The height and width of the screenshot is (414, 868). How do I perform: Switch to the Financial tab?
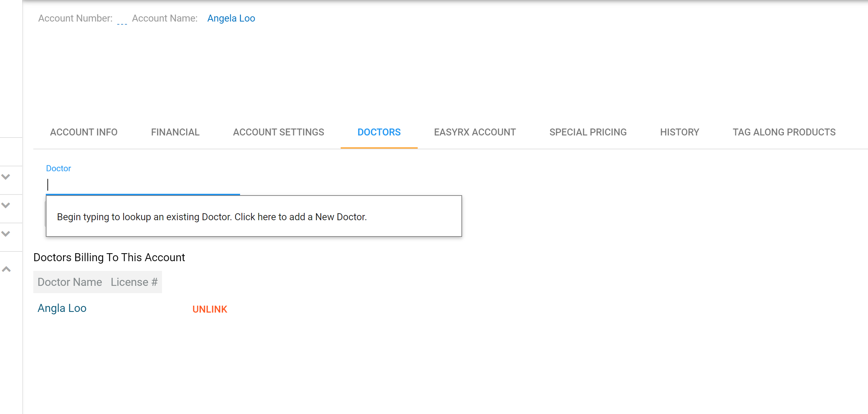[175, 132]
